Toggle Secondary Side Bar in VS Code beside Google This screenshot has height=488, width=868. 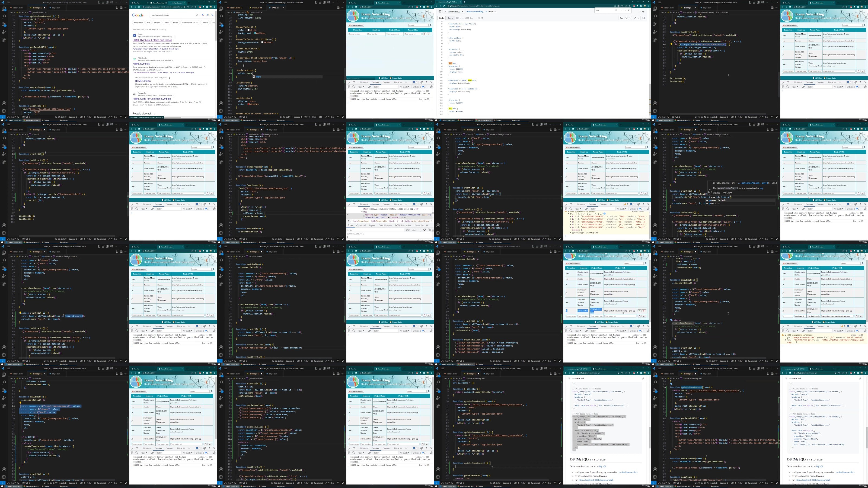tap(107, 2)
